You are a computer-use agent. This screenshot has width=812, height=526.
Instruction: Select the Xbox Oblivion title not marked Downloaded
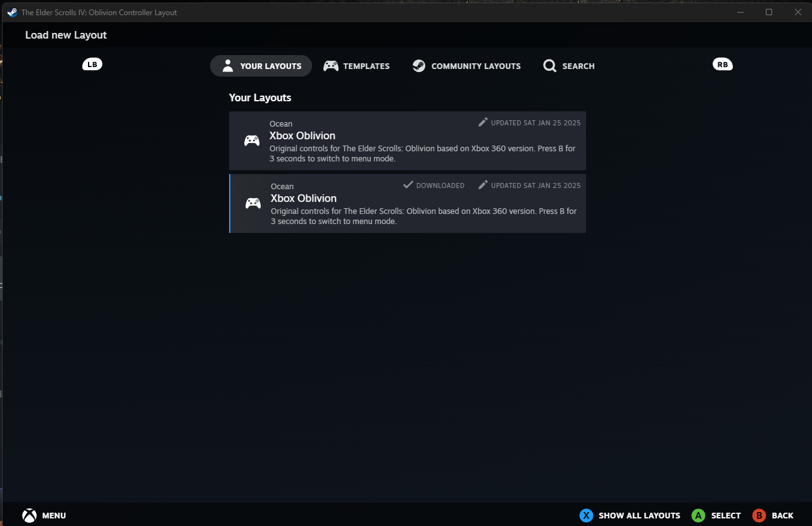(303, 135)
